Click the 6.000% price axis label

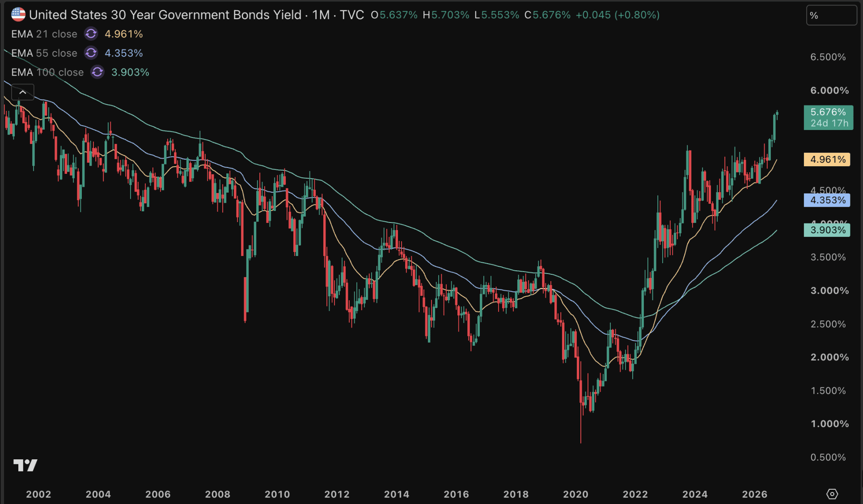point(829,90)
